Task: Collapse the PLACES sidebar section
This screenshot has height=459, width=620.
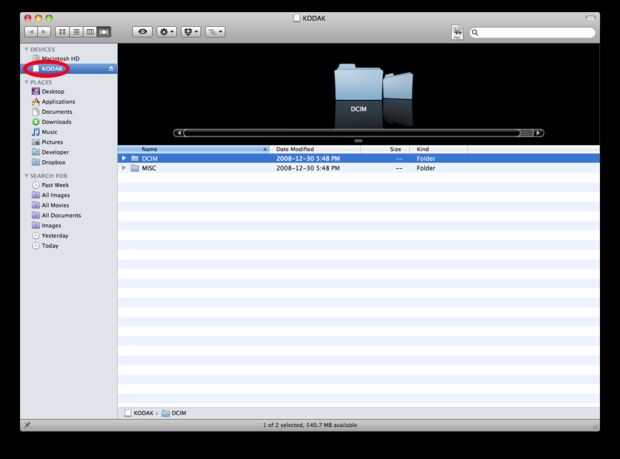Action: pos(26,82)
